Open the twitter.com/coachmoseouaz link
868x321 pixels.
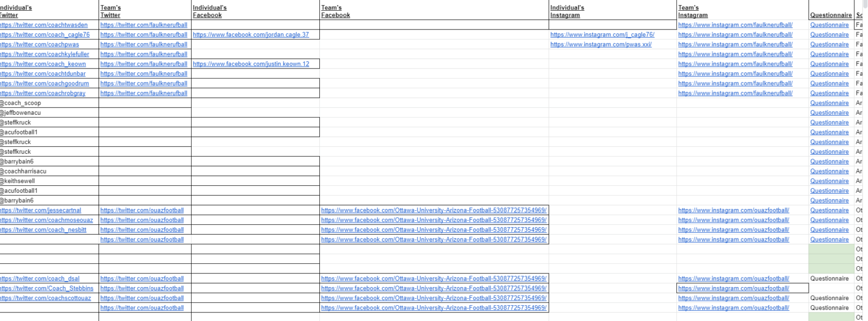coord(46,220)
